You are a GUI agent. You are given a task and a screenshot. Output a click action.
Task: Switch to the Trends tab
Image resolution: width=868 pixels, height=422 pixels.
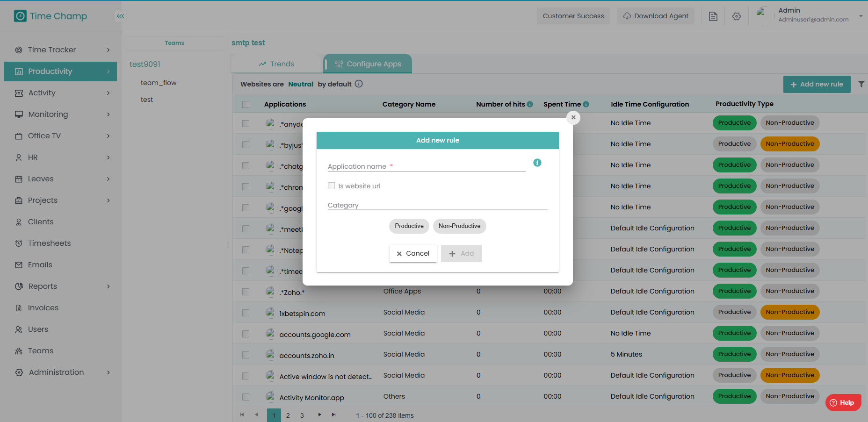[276, 64]
